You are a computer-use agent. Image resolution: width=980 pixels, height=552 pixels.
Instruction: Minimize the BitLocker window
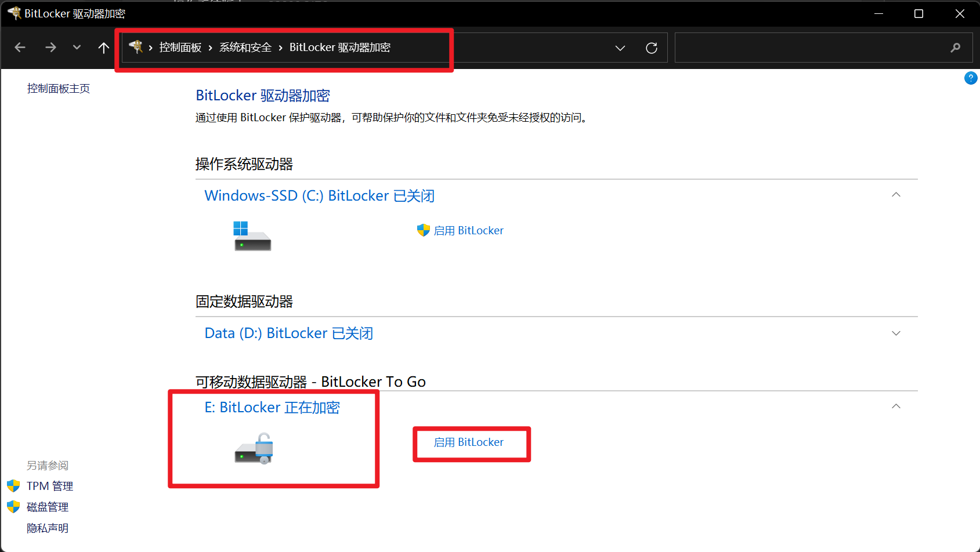pos(879,13)
